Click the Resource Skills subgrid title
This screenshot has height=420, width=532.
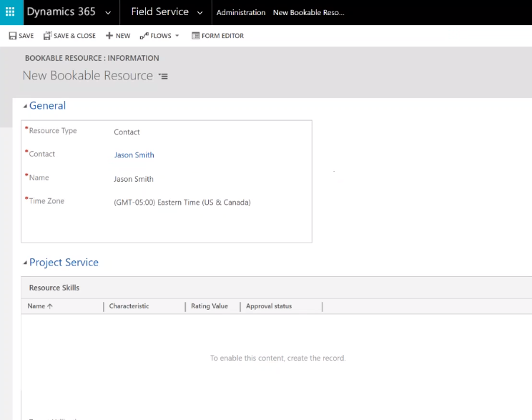54,288
